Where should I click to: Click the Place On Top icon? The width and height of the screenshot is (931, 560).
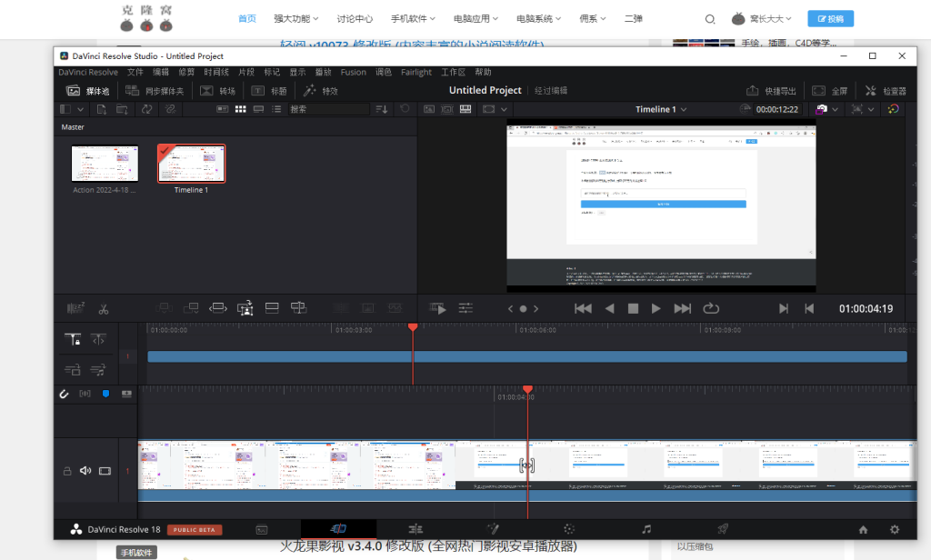[272, 307]
